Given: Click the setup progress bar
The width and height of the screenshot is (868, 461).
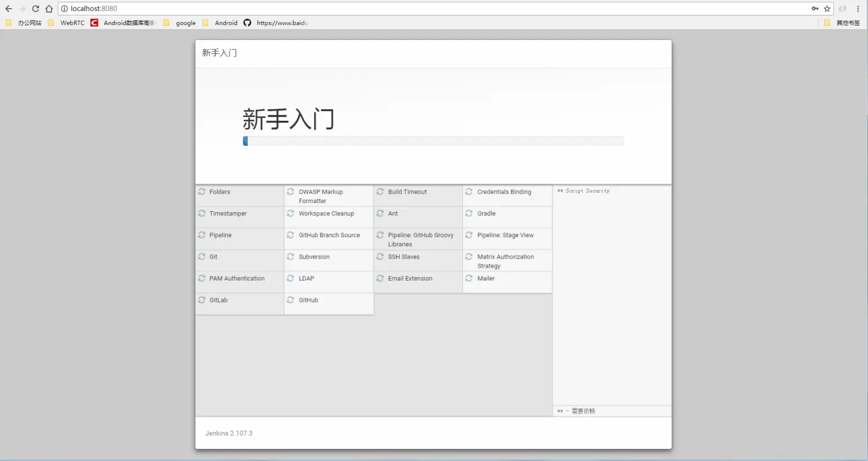Looking at the screenshot, I should [x=433, y=141].
